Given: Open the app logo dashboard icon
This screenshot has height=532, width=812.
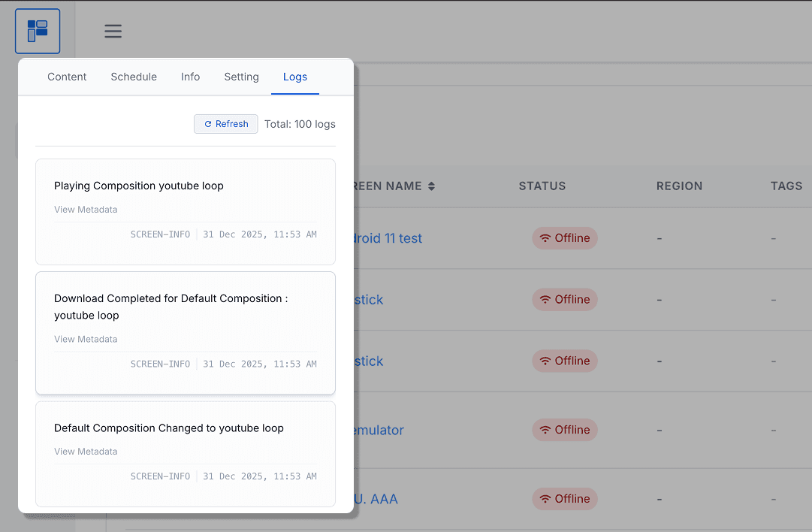Looking at the screenshot, I should [x=38, y=31].
